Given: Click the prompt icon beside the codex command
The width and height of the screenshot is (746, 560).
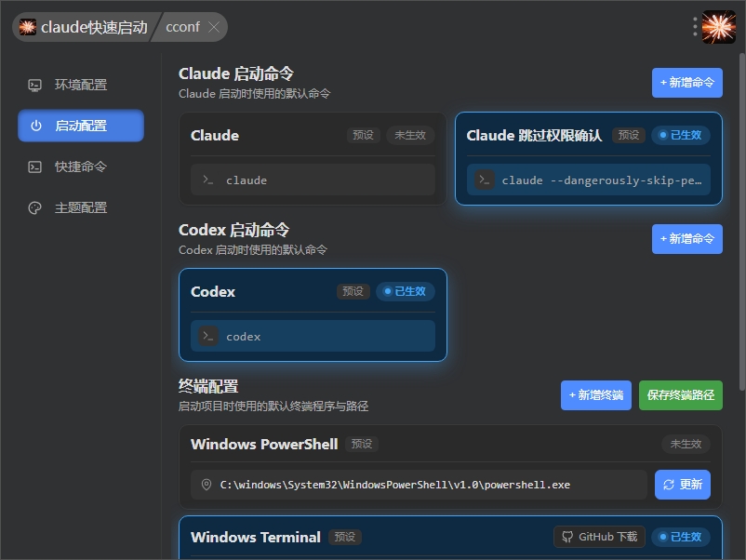Looking at the screenshot, I should 208,336.
